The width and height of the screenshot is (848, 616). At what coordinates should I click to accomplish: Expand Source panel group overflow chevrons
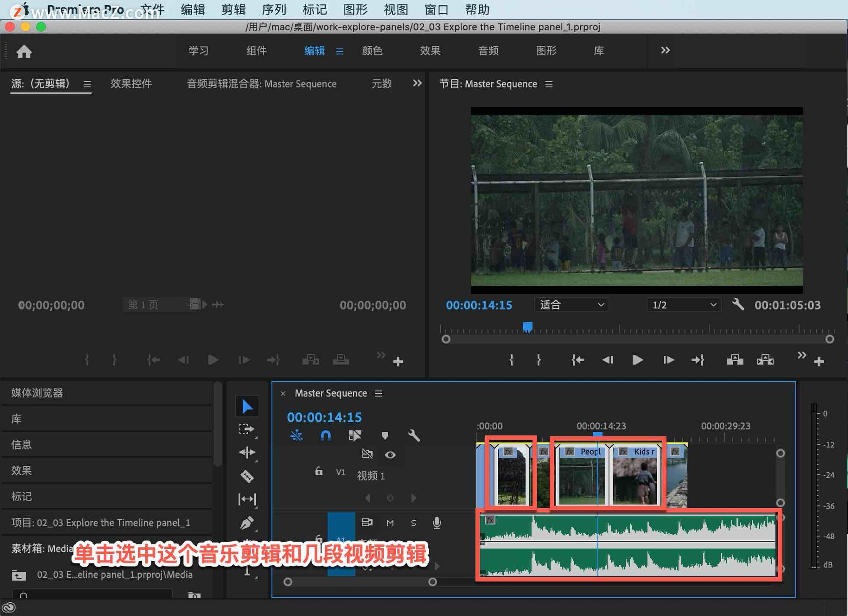pyautogui.click(x=417, y=83)
